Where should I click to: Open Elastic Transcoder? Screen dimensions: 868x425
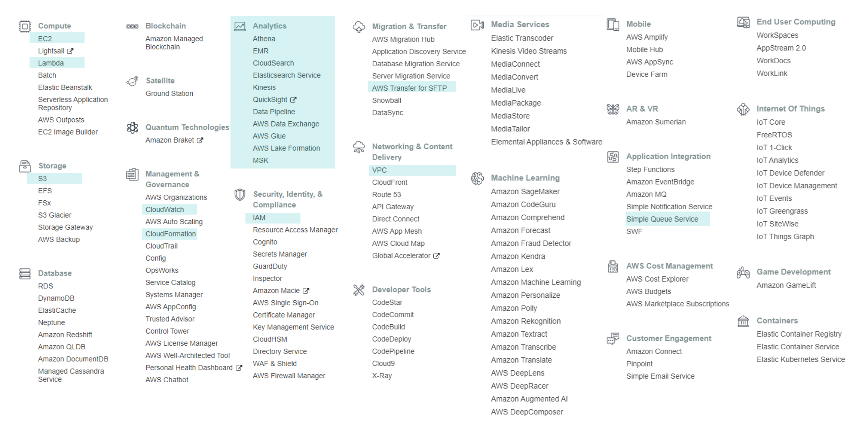[x=522, y=38]
